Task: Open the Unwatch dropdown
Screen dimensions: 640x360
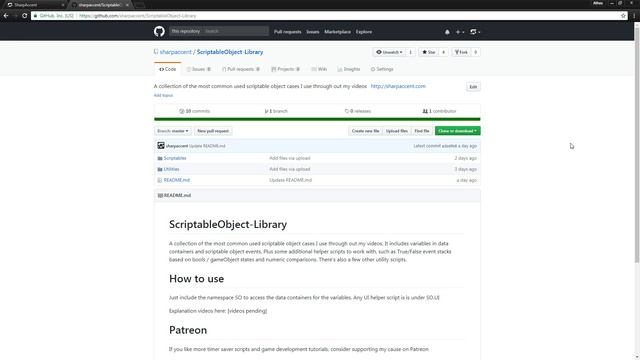Action: tap(389, 52)
